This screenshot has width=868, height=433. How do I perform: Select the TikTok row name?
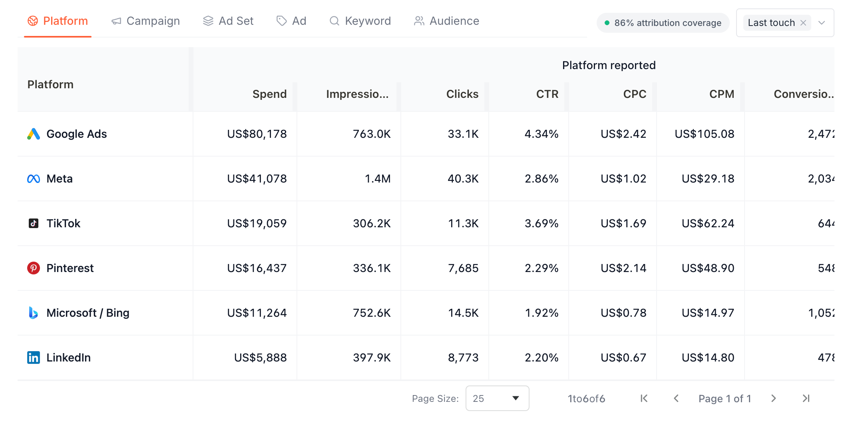63,223
